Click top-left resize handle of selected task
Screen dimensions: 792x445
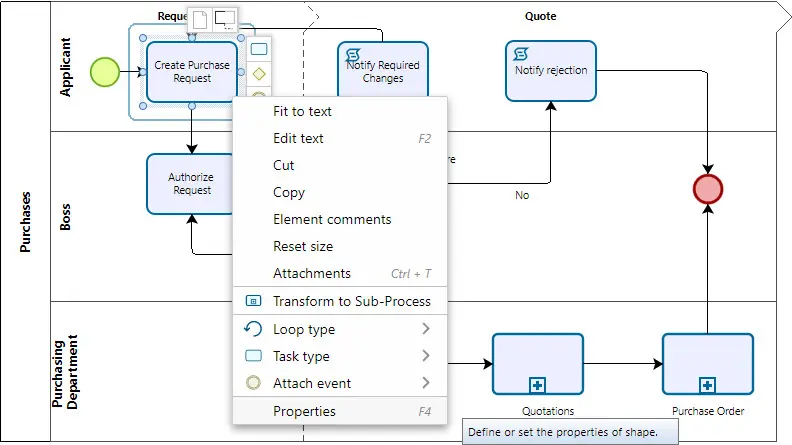click(143, 38)
